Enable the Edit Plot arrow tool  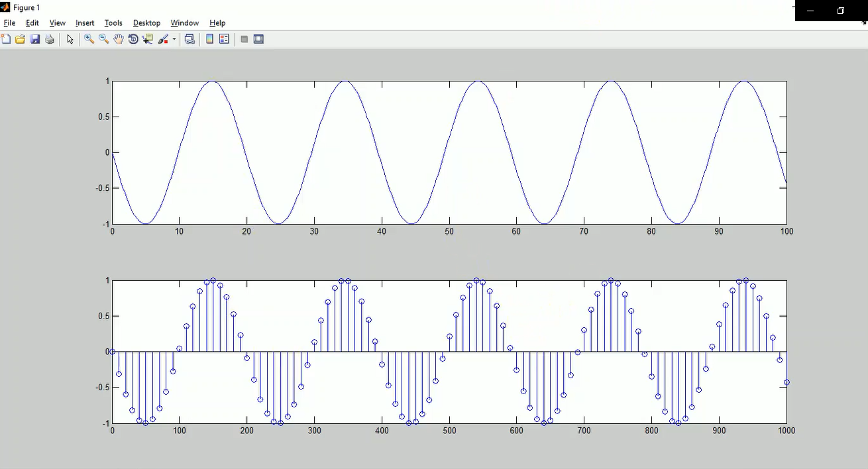coord(70,39)
